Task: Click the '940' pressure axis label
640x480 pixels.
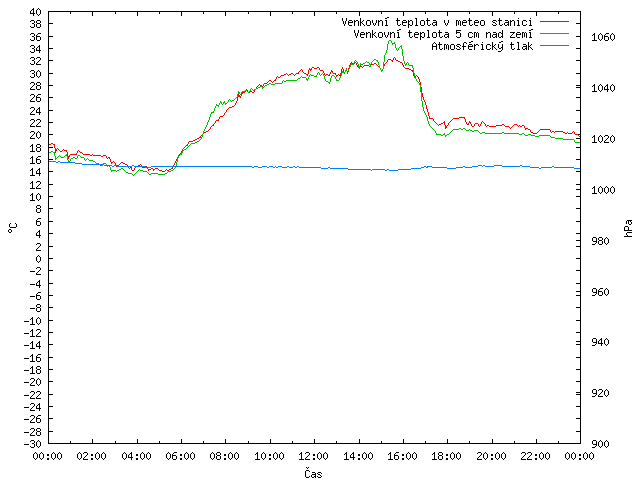Action: [600, 342]
